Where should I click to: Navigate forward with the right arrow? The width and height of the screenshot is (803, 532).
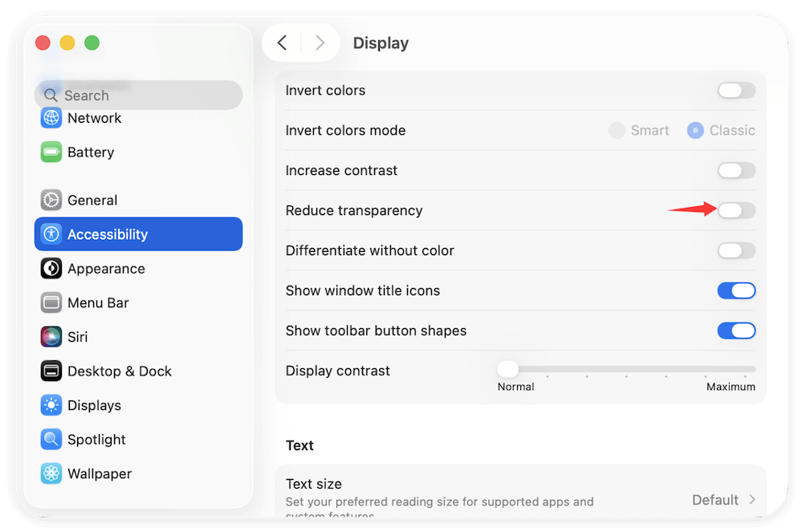tap(320, 43)
